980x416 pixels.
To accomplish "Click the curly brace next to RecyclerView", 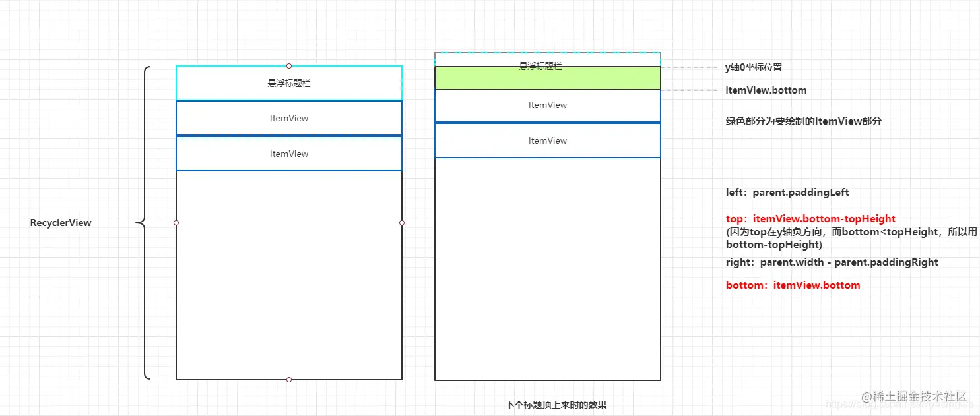I will pos(143,223).
